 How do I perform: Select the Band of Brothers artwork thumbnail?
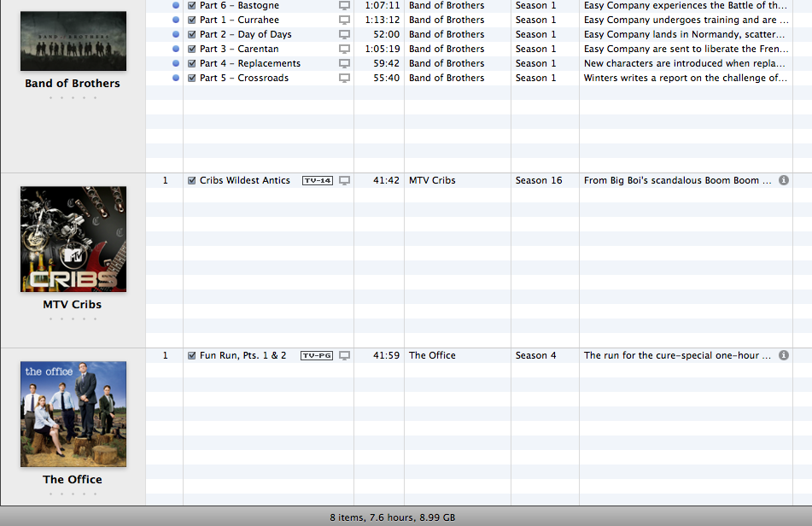coord(73,41)
